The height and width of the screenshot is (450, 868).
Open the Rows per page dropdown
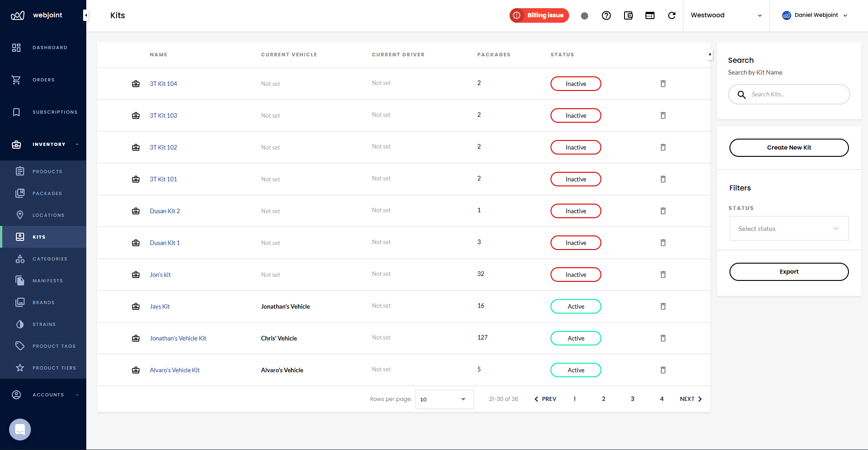(x=444, y=399)
